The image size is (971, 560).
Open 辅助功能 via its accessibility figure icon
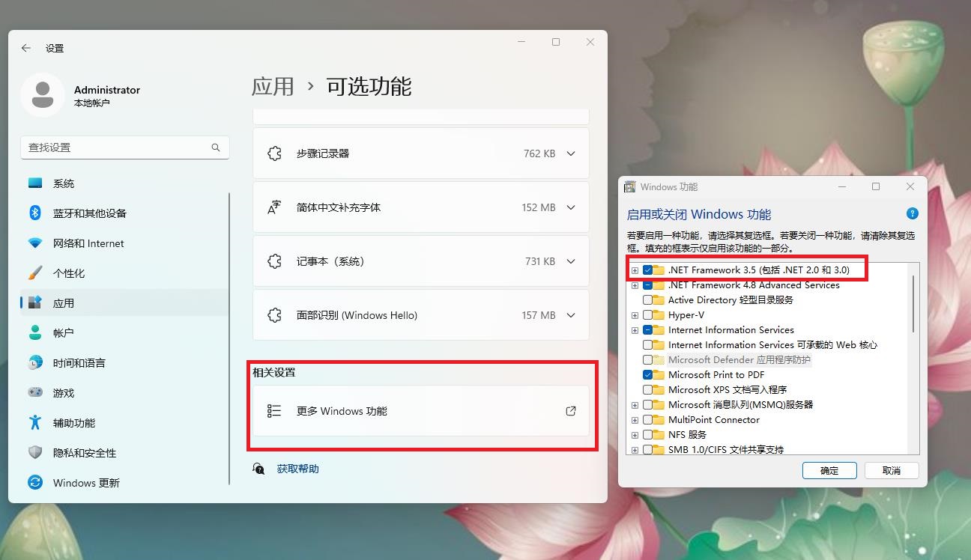point(35,423)
